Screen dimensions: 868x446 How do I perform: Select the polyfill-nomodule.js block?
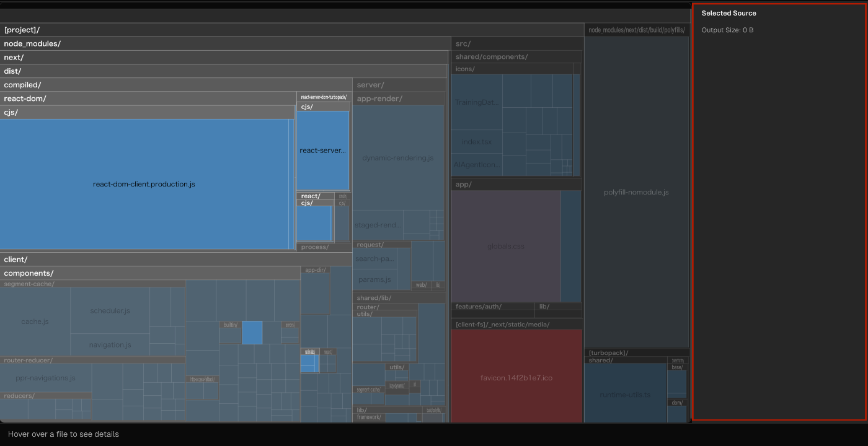(x=637, y=192)
